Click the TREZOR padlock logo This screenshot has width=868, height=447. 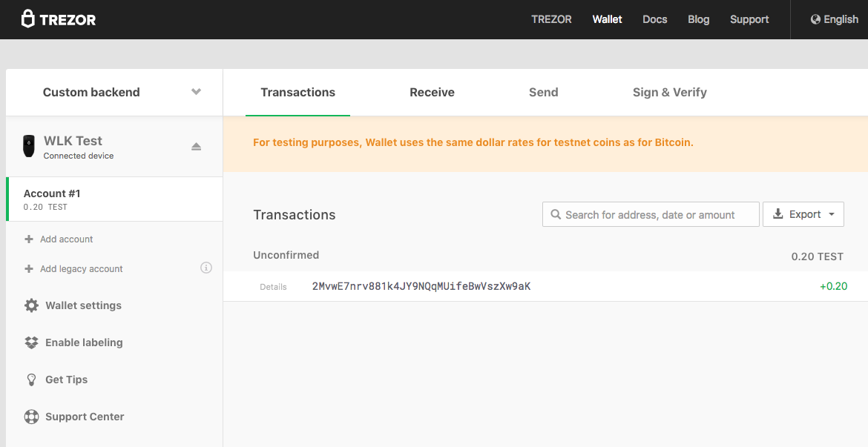[28, 19]
